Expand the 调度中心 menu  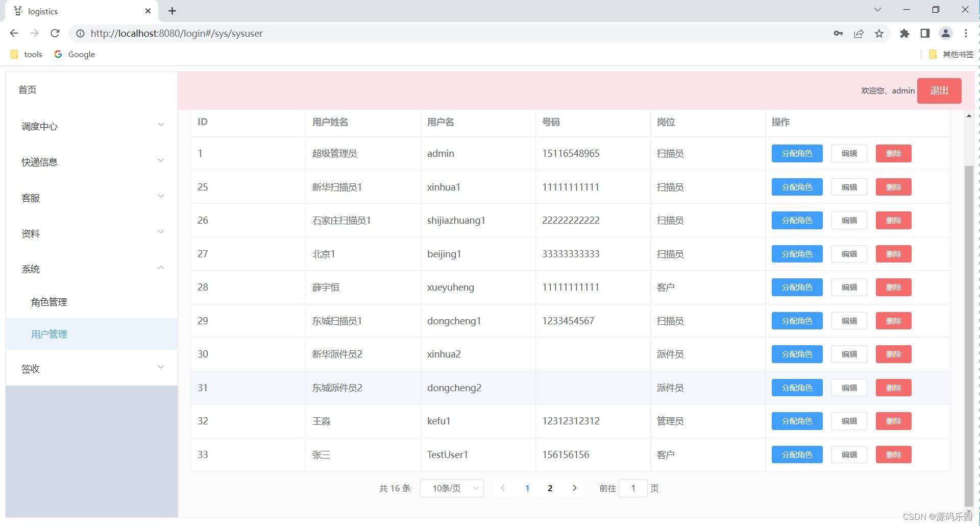(92, 126)
